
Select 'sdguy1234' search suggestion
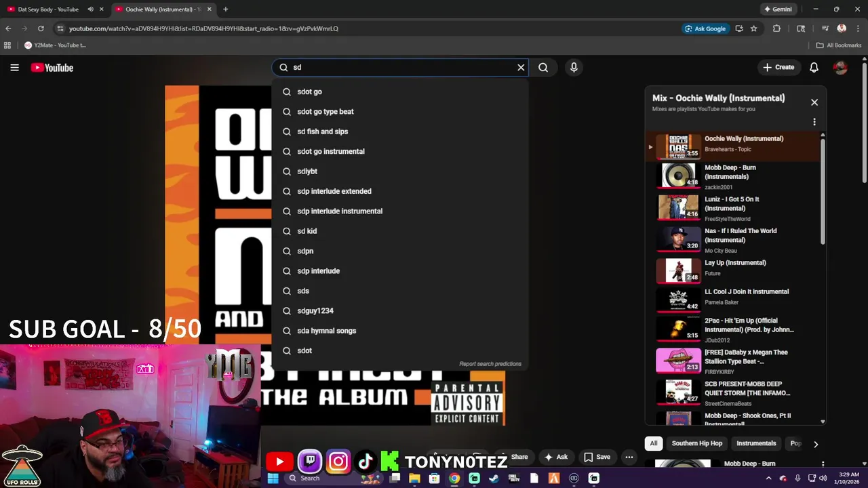[x=400, y=310]
